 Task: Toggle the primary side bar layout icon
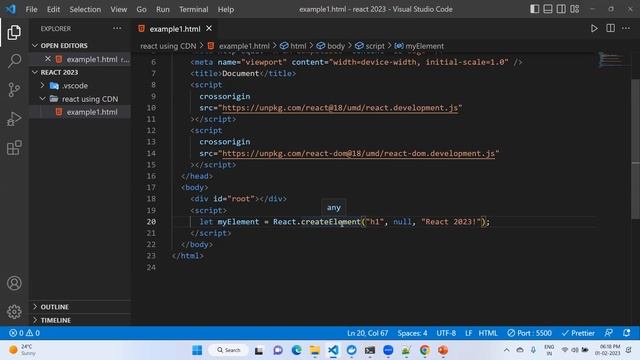pos(534,9)
